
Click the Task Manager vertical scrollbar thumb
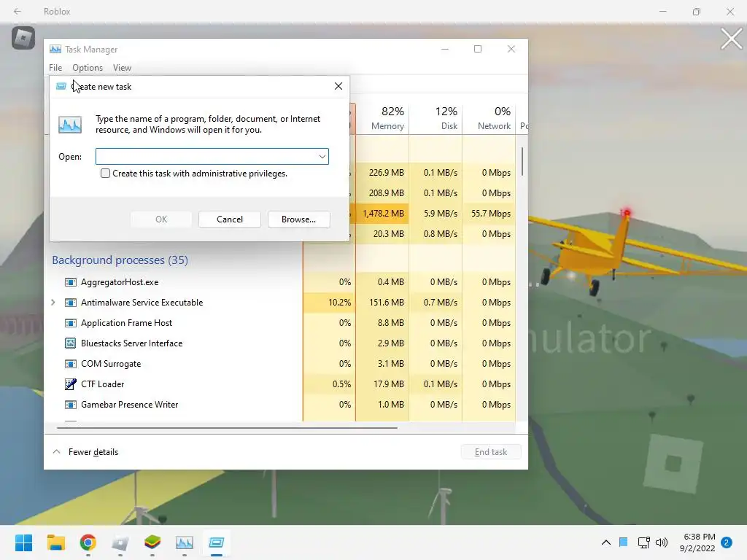pos(522,161)
